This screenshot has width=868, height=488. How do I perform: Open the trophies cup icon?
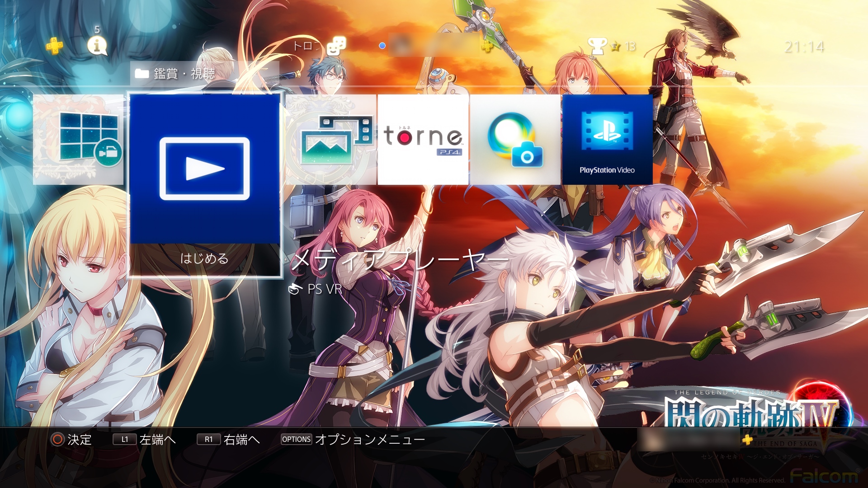pos(597,46)
